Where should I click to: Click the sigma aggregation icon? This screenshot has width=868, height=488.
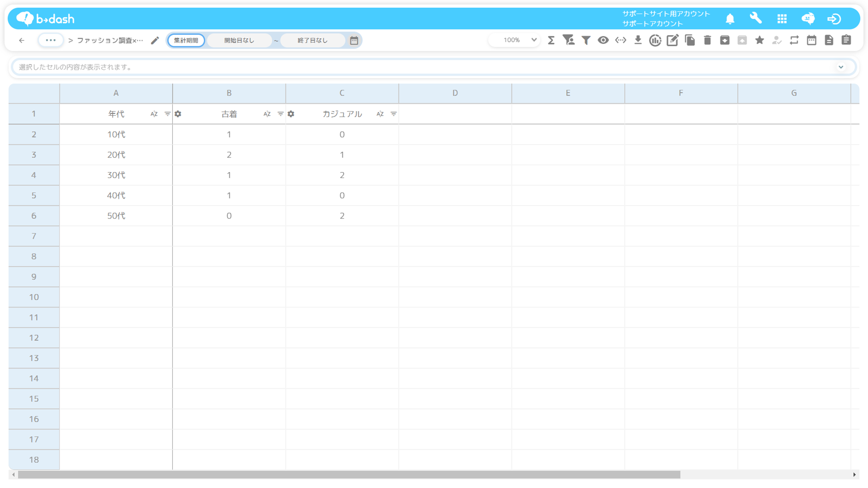(551, 40)
